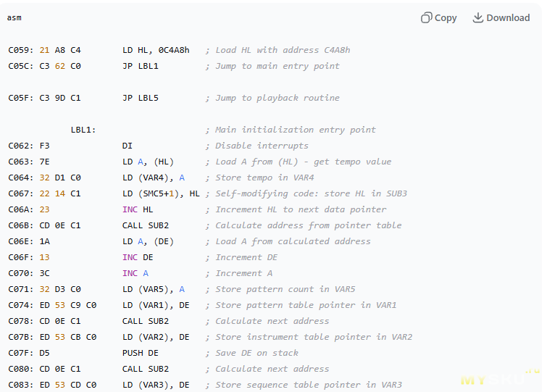547x392 pixels.
Task: Click the 'JP LBL1' instruction
Action: 140,66
